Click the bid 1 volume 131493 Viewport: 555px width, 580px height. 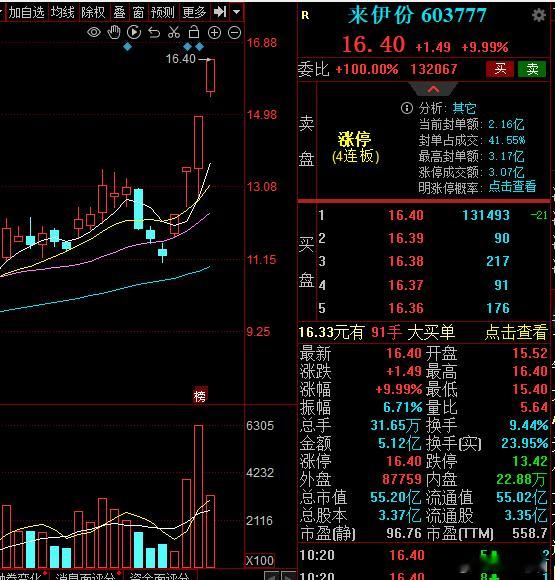pos(486,215)
